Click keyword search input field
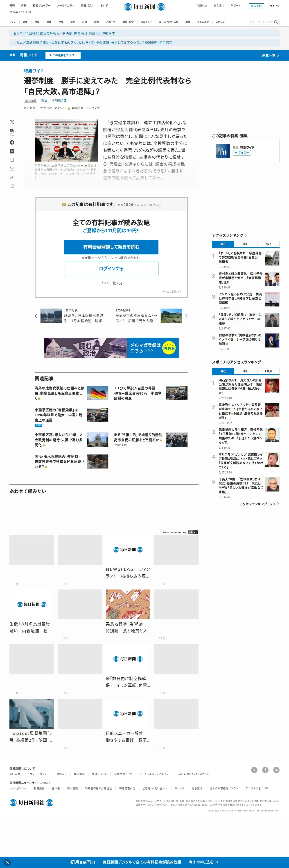The width and height of the screenshot is (289, 868). 262,22
